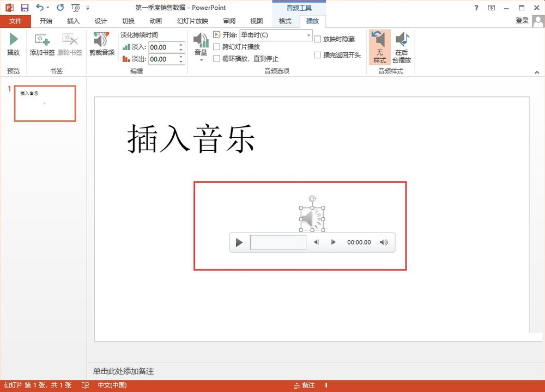Skip forward in the audio player

[x=333, y=242]
